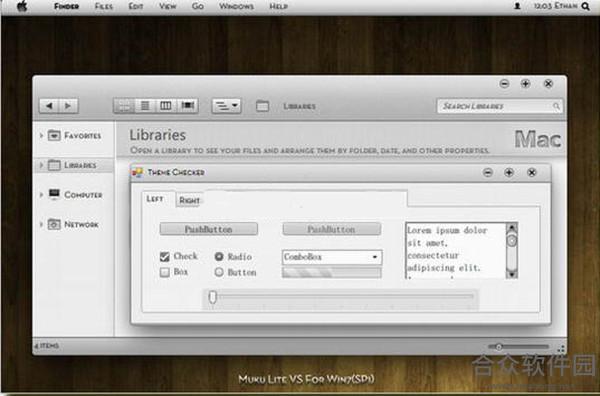The width and height of the screenshot is (600, 396).
Task: Minimize the Theme Checker window
Action: [488, 172]
